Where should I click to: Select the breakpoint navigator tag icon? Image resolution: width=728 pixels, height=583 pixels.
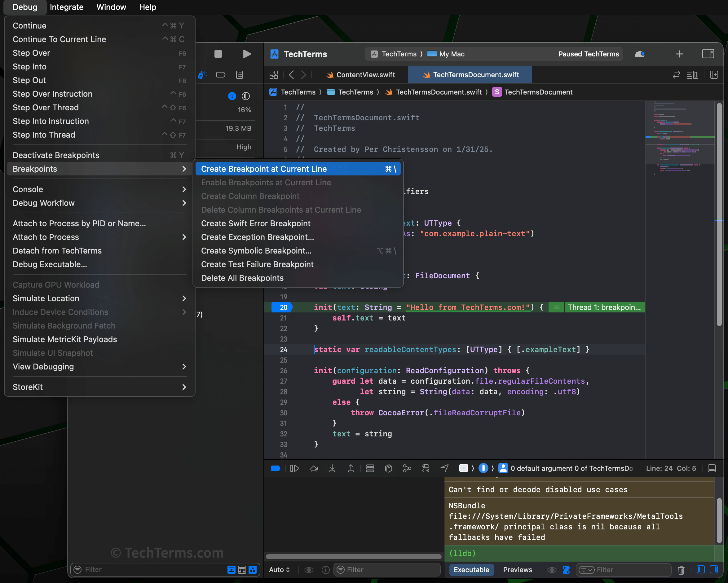[220, 75]
